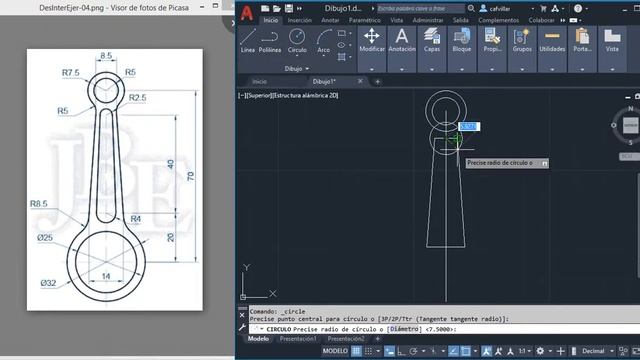Expand the Capas panel dropdown arrow
The width and height of the screenshot is (640, 360).
(x=431, y=69)
